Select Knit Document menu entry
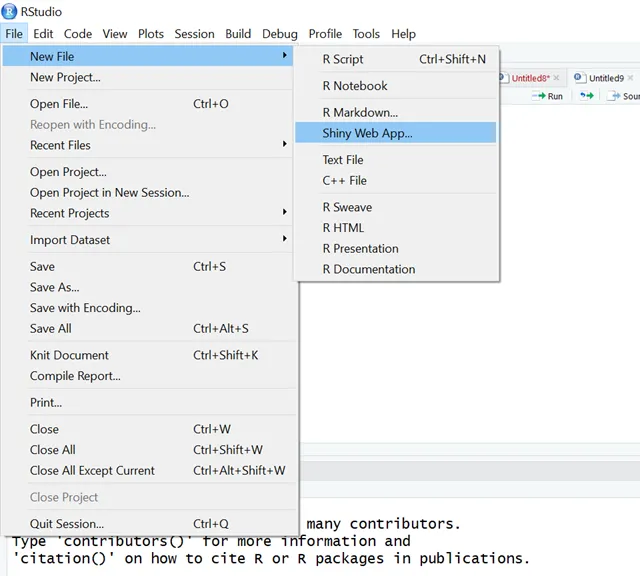640x576 pixels. pyautogui.click(x=148, y=355)
